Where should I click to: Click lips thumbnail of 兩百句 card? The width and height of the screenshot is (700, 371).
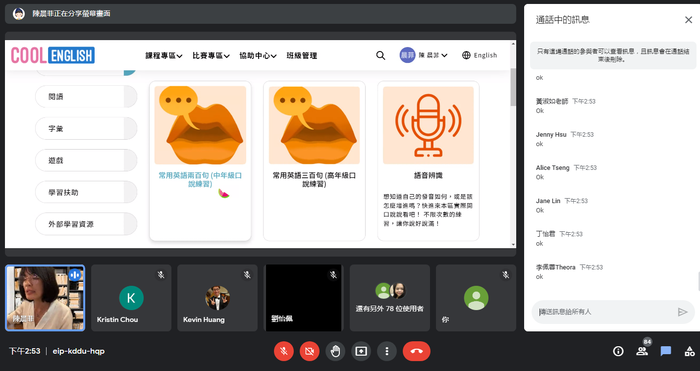point(200,125)
